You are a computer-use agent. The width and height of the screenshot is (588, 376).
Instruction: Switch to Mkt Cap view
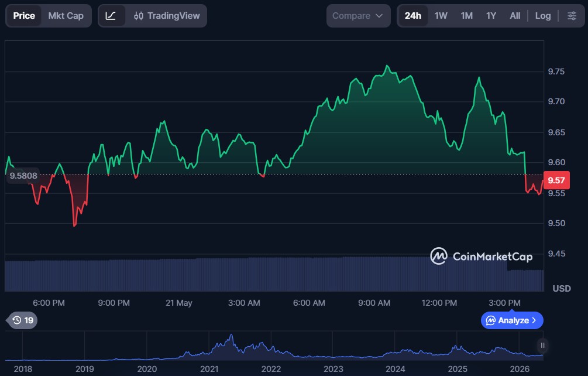click(66, 16)
